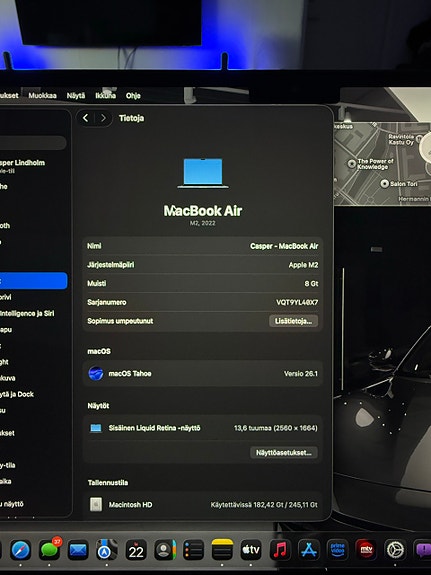Open the yellow Notes app icon
Image resolution: width=431 pixels, height=575 pixels.
coord(222,550)
